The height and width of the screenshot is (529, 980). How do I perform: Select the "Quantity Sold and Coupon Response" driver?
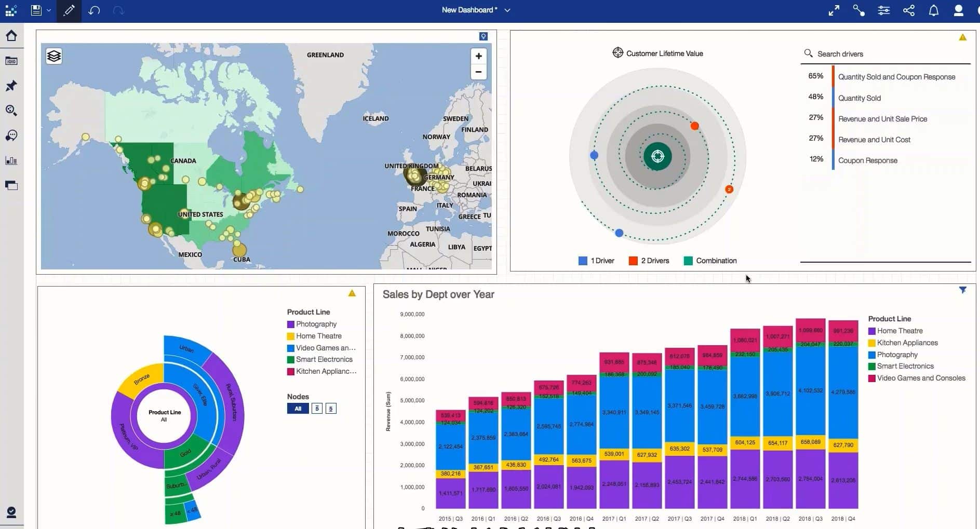tap(896, 77)
